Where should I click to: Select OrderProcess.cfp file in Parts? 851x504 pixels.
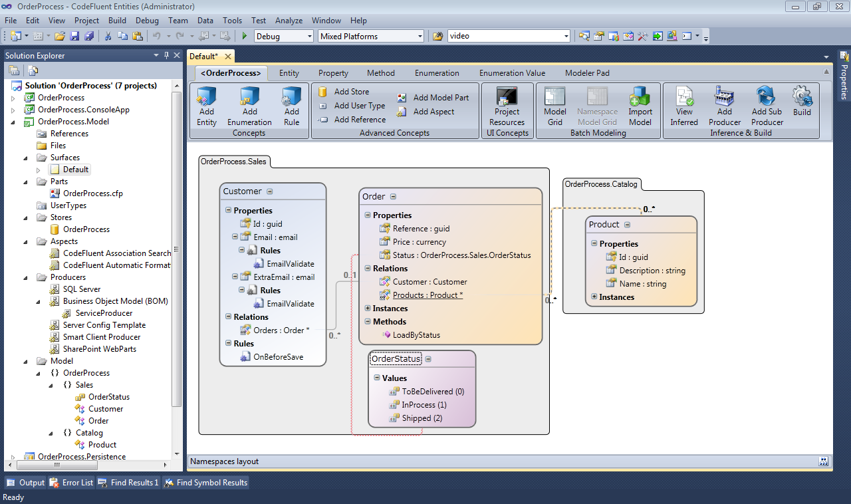[86, 193]
